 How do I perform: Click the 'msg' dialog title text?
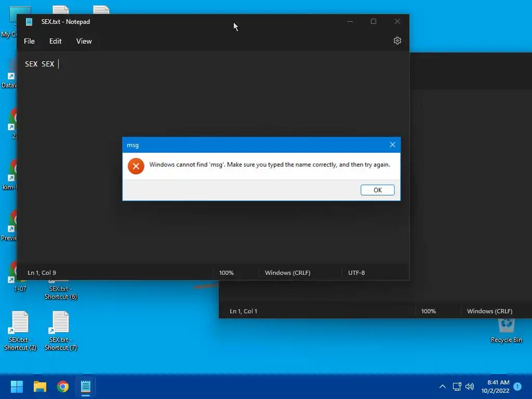tap(132, 145)
